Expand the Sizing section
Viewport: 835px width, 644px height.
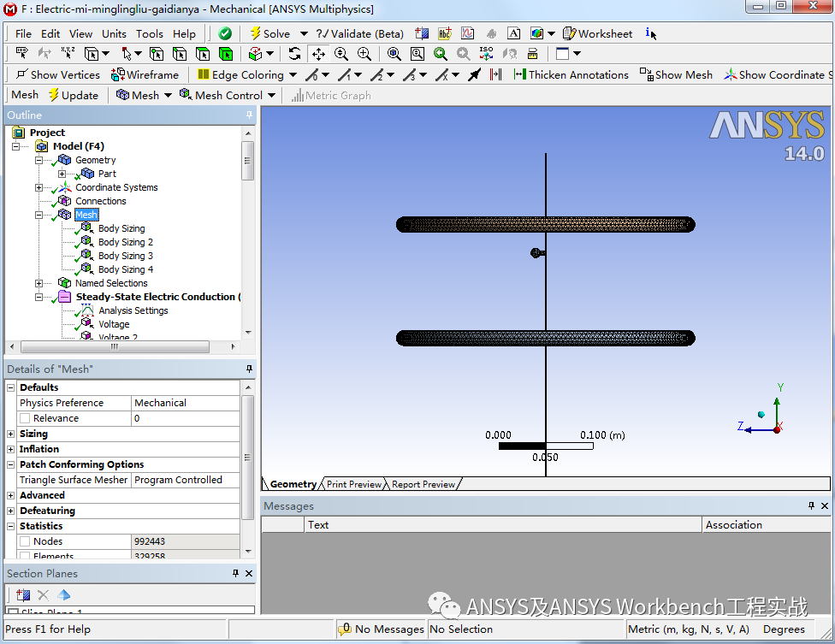point(10,434)
